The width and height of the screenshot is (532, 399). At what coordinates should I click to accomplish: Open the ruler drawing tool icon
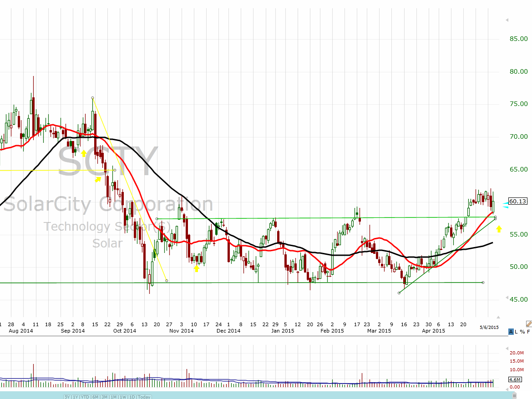tap(529, 324)
